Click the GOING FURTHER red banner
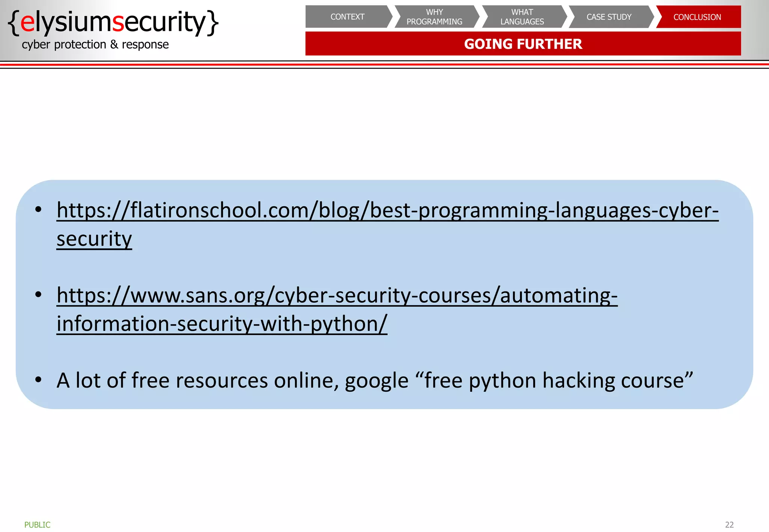Viewport: 769px width, 532px height. pos(523,44)
